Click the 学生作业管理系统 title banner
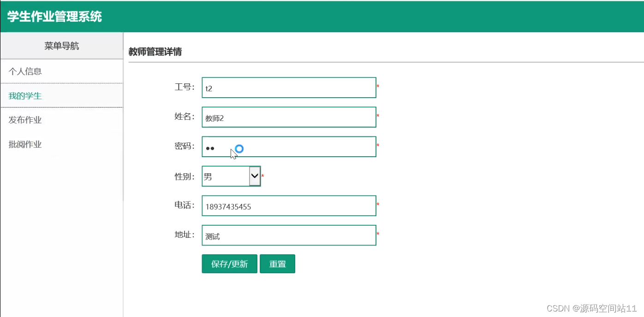The height and width of the screenshot is (317, 644). (55, 17)
